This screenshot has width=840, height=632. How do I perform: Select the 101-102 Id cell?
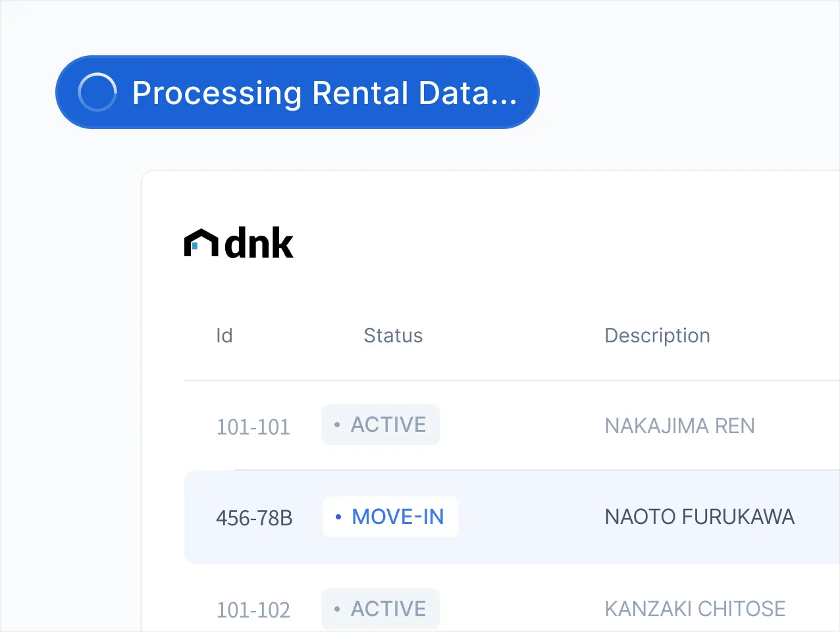click(x=253, y=610)
